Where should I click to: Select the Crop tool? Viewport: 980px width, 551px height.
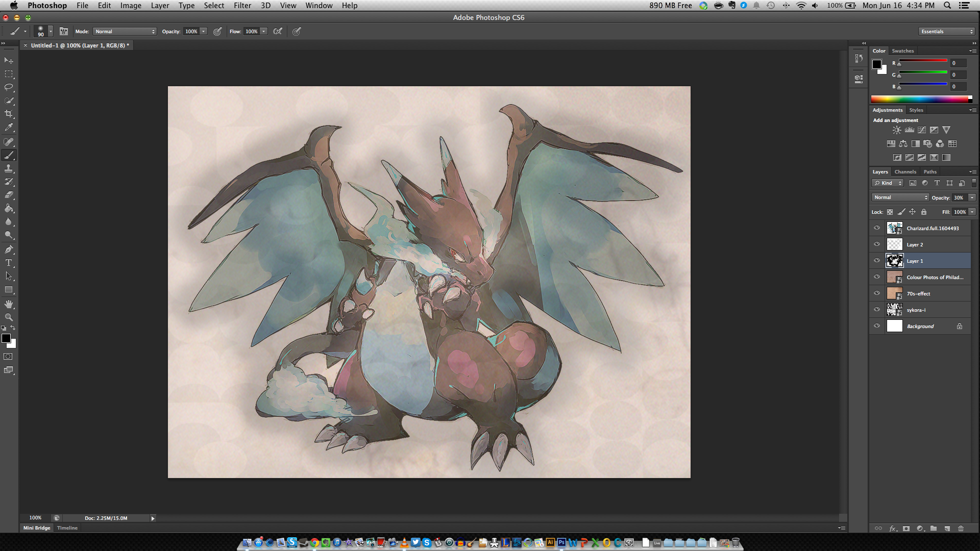9,114
